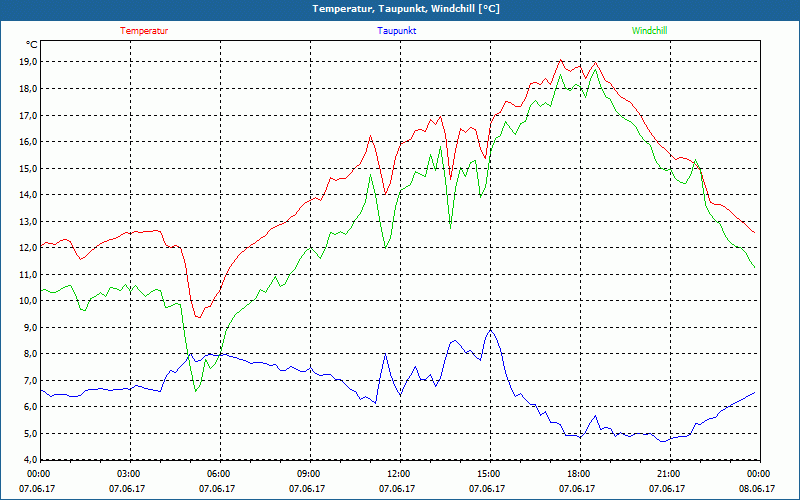Screen dimensions: 800x500
Task: Click the 08.06.17 date label
Action: point(757,489)
